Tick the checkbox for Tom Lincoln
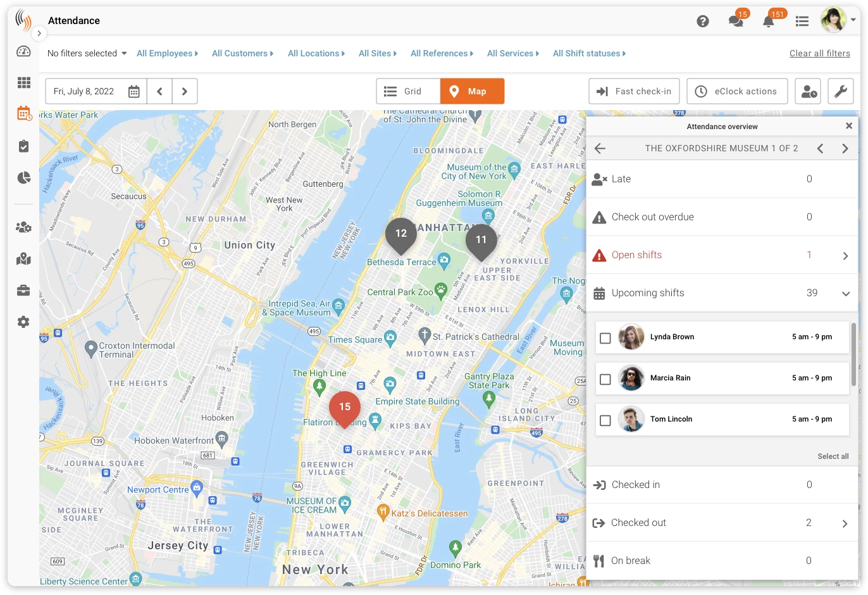The width and height of the screenshot is (868, 595). [605, 420]
